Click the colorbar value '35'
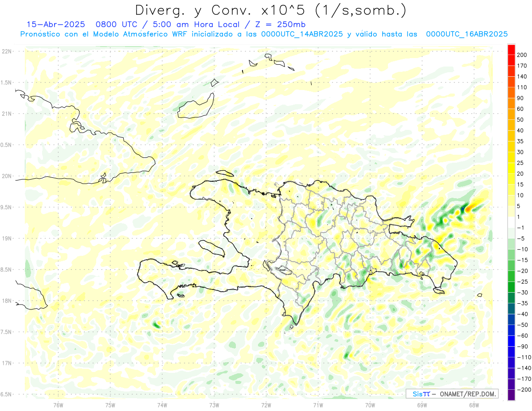Screen dimensions: 532x411 (520, 141)
